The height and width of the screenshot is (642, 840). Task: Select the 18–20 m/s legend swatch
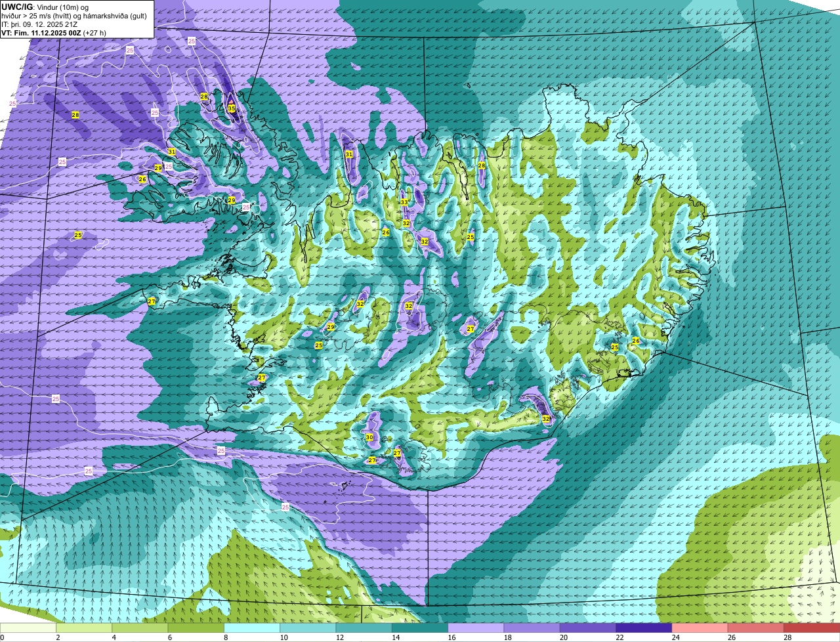pyautogui.click(x=532, y=628)
